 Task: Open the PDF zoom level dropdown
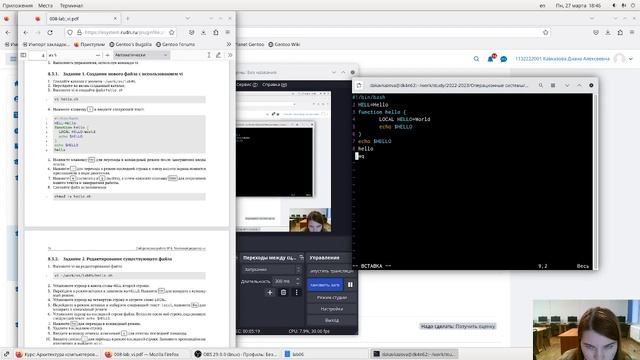click(x=141, y=55)
